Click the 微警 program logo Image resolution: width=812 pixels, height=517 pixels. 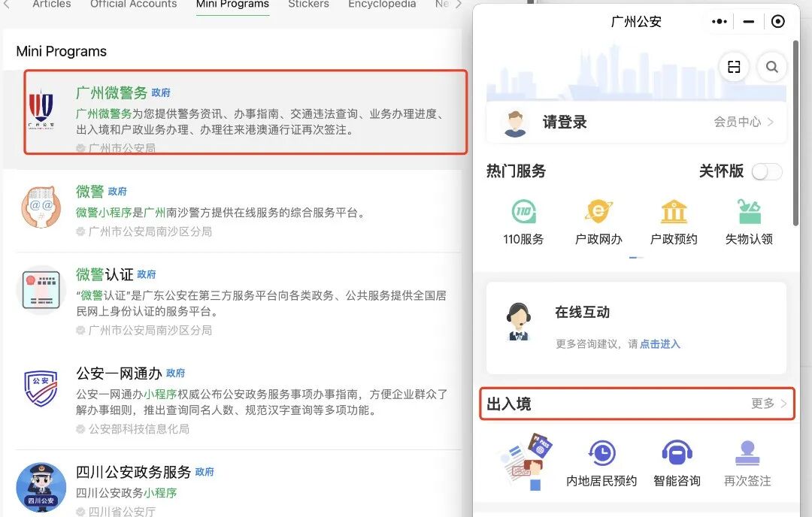click(x=41, y=207)
